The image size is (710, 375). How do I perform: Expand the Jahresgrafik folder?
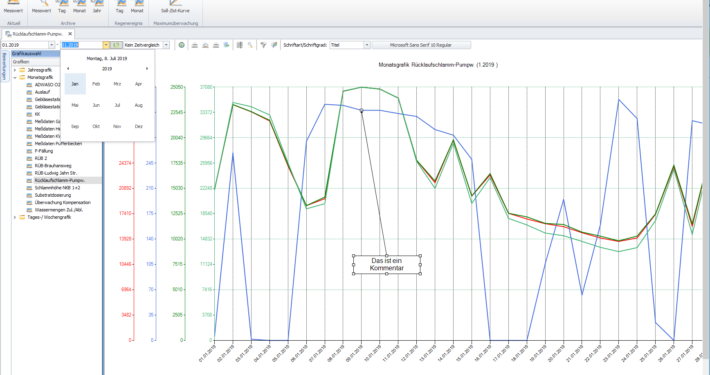(15, 70)
